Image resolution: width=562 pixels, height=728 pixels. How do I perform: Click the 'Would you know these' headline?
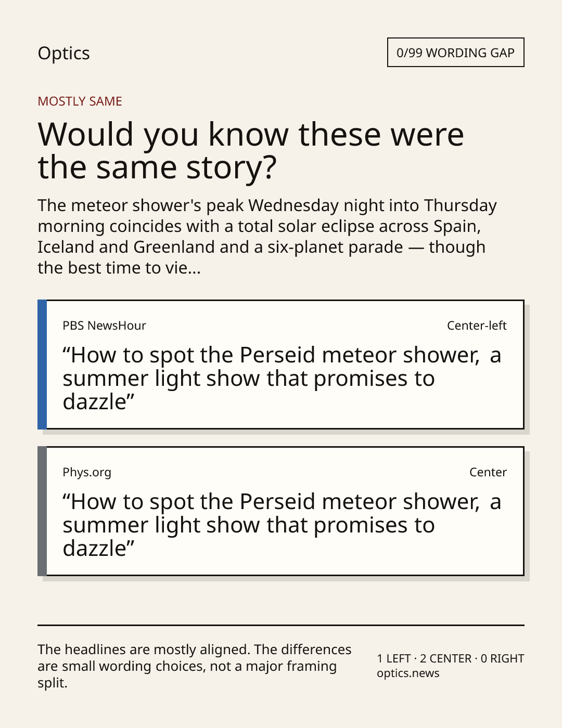(251, 150)
